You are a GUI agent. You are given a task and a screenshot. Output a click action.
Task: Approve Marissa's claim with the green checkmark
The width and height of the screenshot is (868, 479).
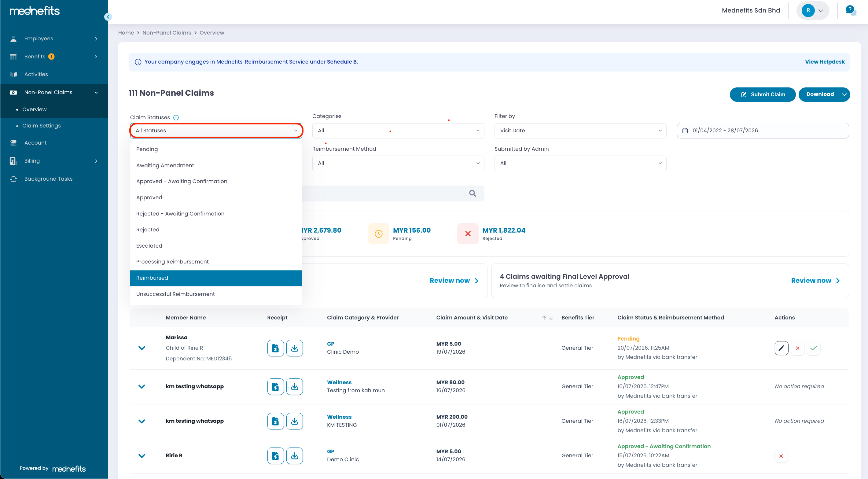(x=813, y=348)
